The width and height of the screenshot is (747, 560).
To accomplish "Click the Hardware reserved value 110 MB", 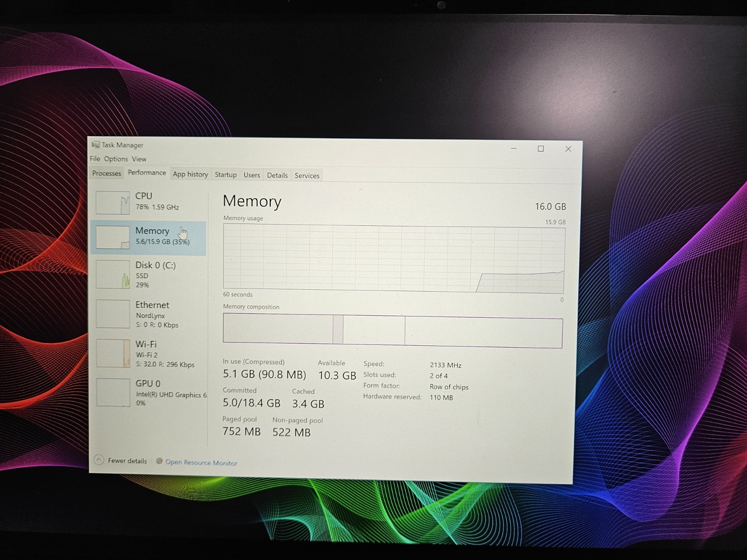I will [441, 398].
